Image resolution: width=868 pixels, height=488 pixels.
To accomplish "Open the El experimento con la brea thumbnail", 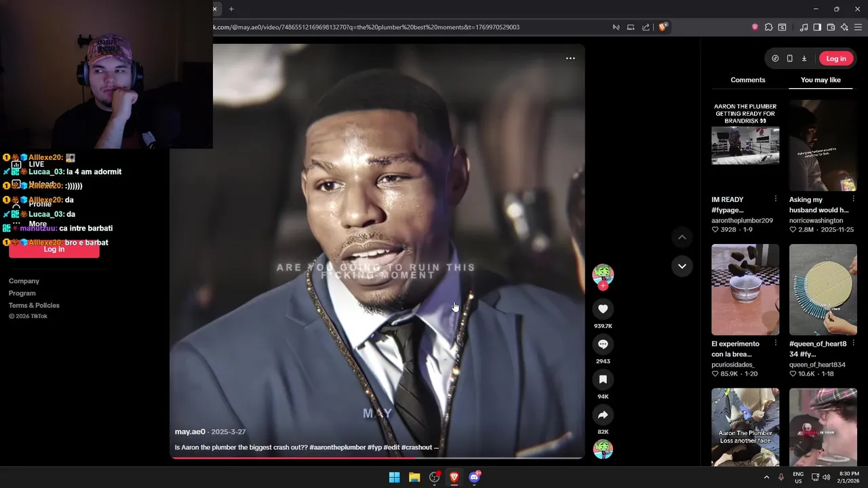I will [x=745, y=289].
